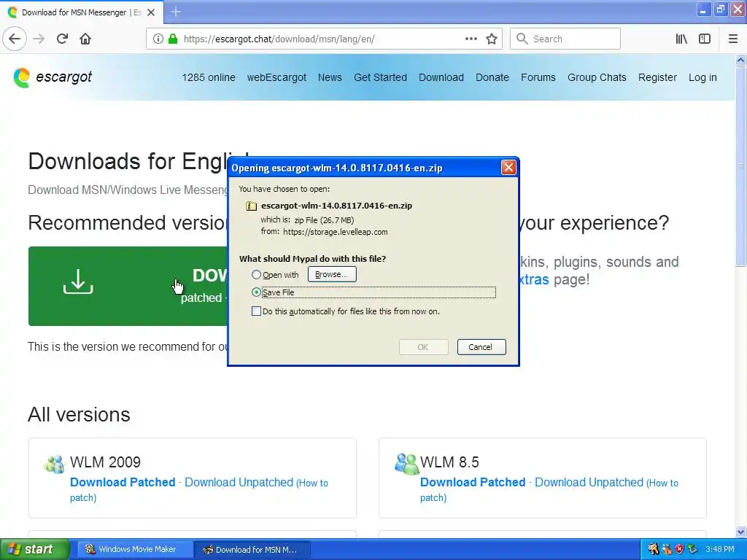Click the extras link text on the page

tap(534, 279)
